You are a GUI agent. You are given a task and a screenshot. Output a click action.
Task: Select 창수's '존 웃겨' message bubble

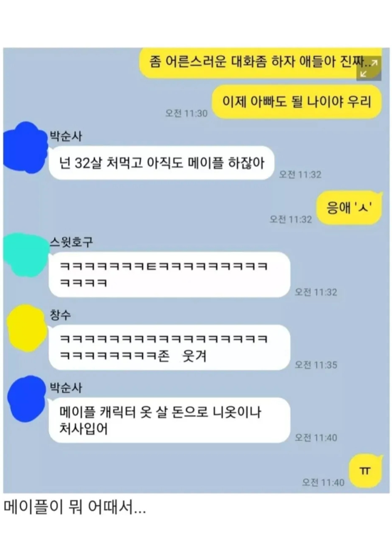(x=169, y=347)
